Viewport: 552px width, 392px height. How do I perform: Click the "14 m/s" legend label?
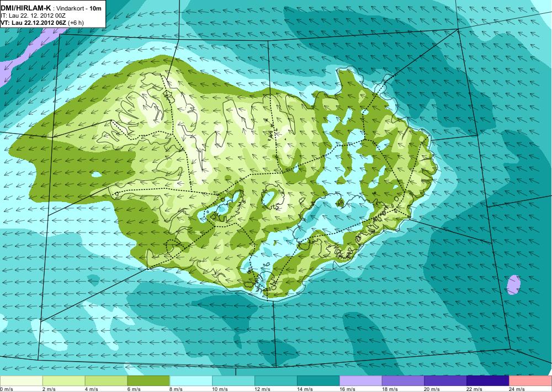(305, 389)
